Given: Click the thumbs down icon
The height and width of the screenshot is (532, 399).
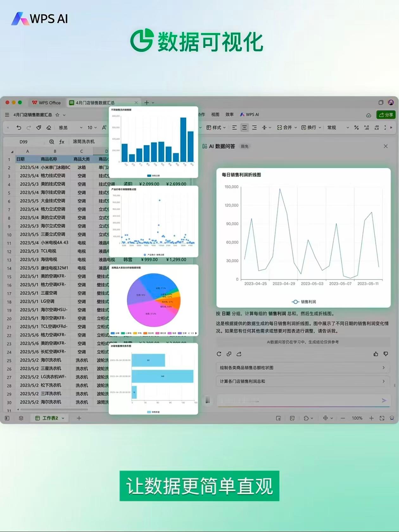Looking at the screenshot, I should 386,354.
